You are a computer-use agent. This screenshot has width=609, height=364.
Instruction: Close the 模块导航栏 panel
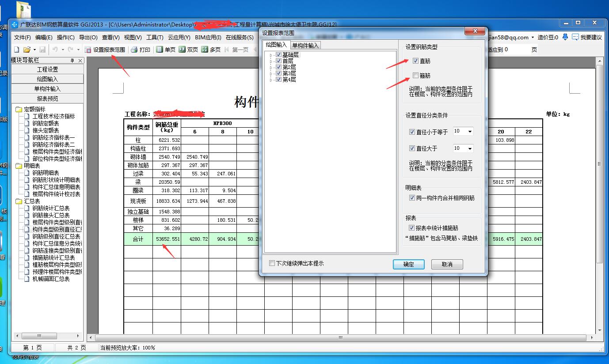pyautogui.click(x=80, y=60)
